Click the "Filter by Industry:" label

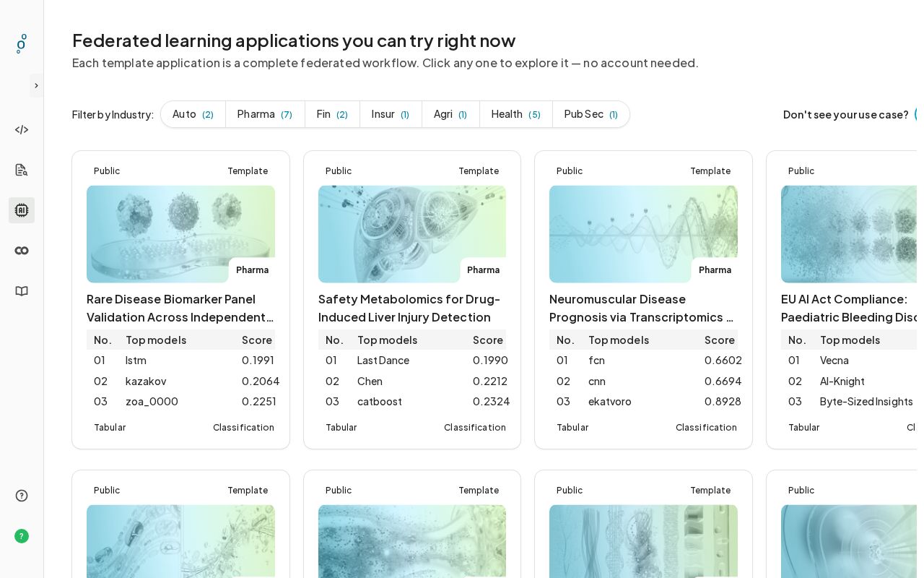113,114
